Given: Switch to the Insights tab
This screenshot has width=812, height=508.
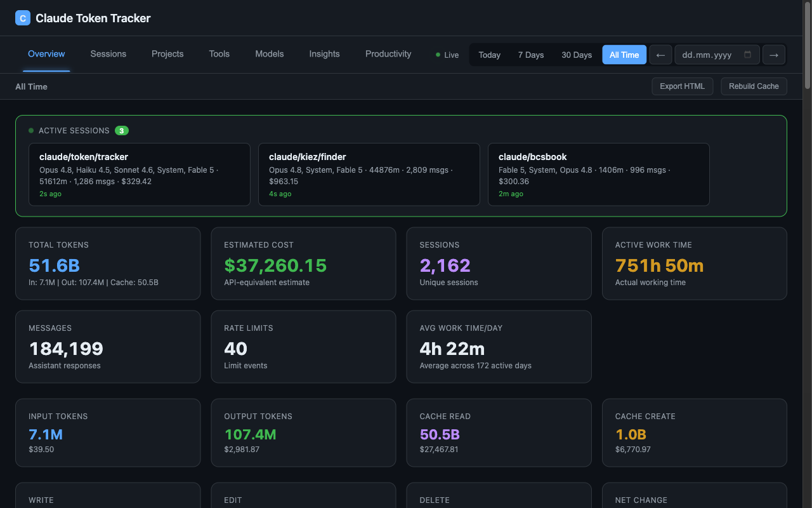Looking at the screenshot, I should coord(325,54).
